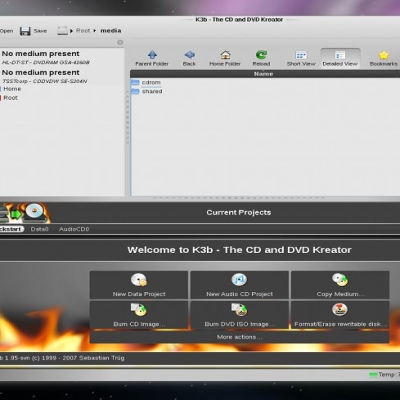Open the More actions menu
This screenshot has width=400, height=400.
(x=239, y=337)
